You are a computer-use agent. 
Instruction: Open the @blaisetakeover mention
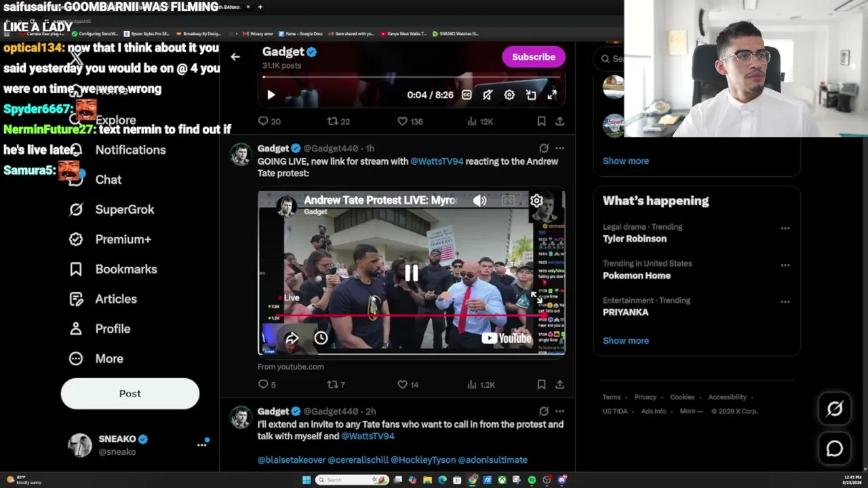point(292,460)
